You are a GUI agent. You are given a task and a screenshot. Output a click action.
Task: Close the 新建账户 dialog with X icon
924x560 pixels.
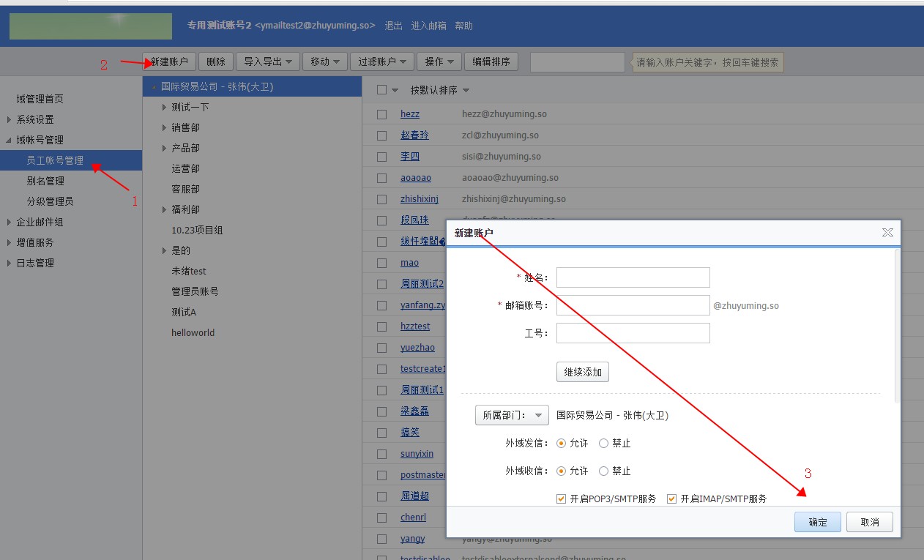coord(887,233)
